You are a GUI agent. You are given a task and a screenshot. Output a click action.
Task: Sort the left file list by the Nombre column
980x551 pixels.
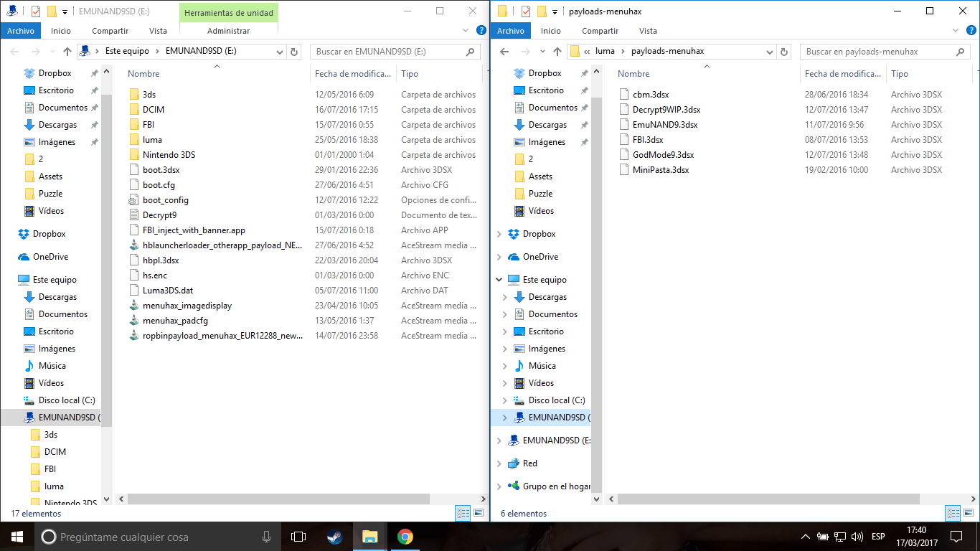215,74
